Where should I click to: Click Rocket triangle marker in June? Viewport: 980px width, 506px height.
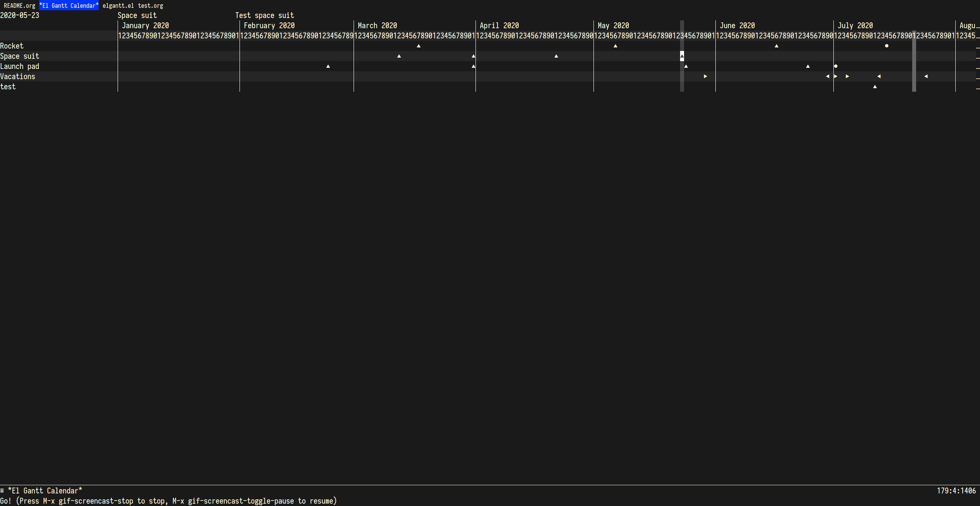[777, 46]
